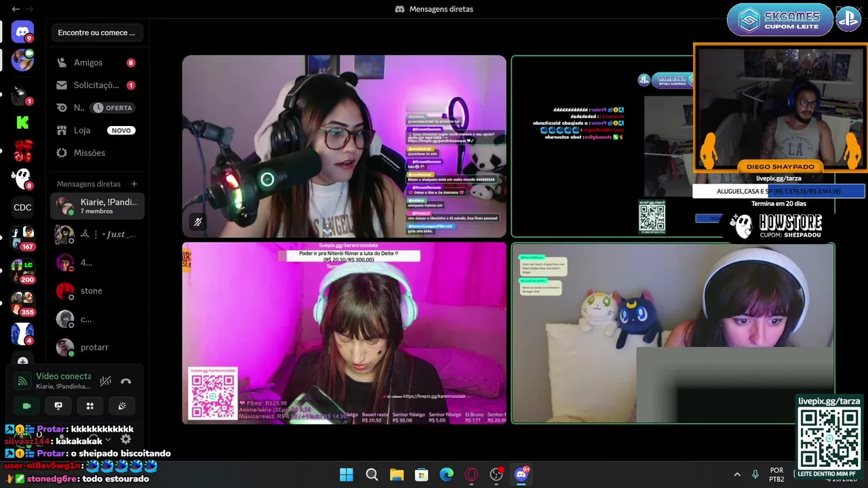Open Microsoft Store from taskbar
The height and width of the screenshot is (488, 868).
(x=422, y=474)
